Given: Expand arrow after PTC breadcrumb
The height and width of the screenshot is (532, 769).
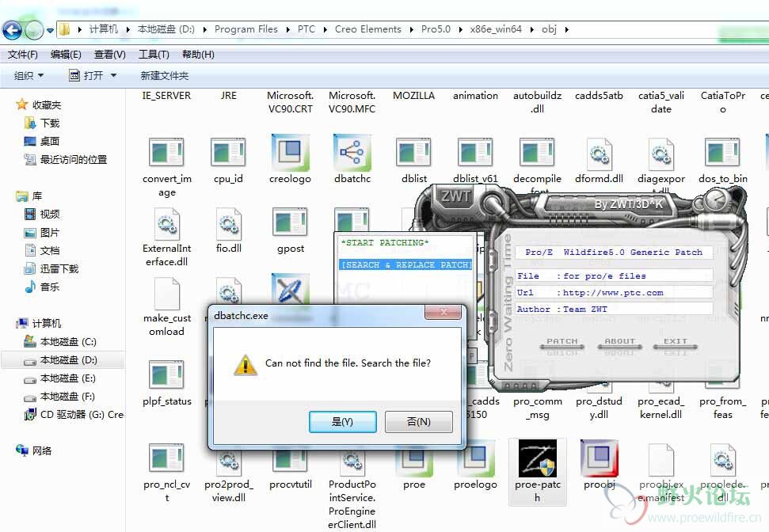Looking at the screenshot, I should [325, 29].
